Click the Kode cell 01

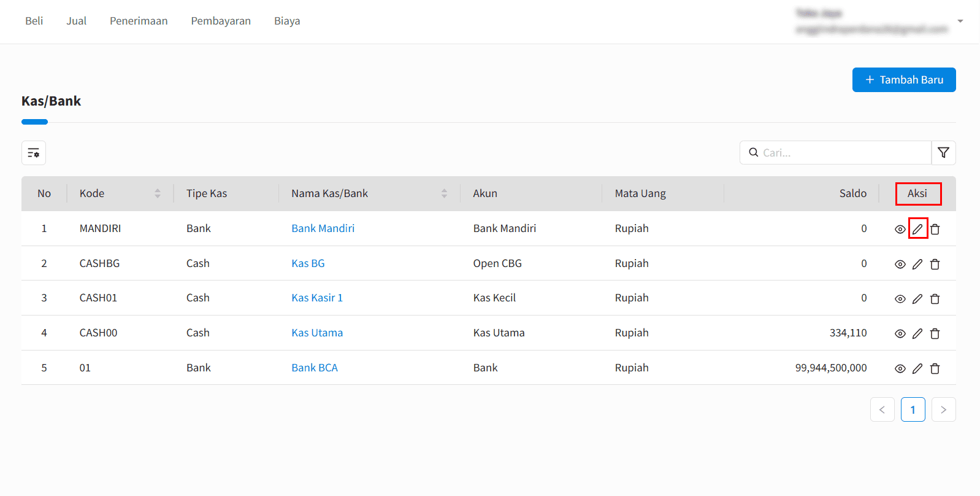(85, 368)
